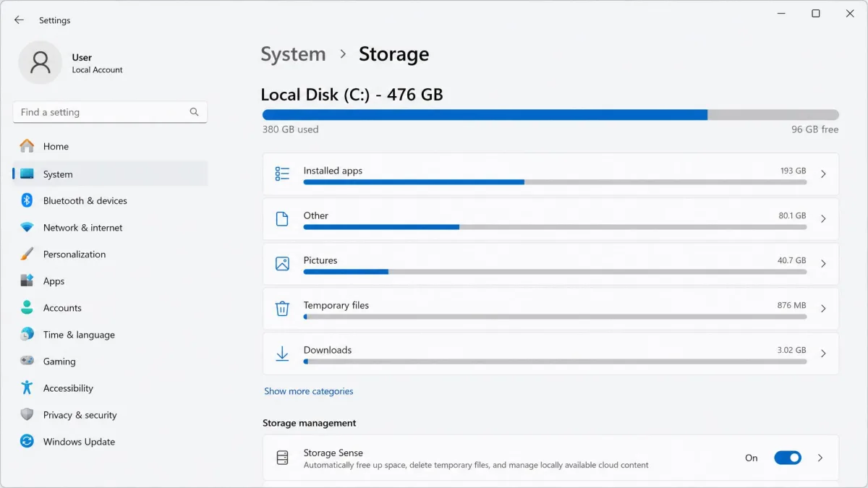This screenshot has width=868, height=488.
Task: Click the Network wifi icon
Action: 27,228
